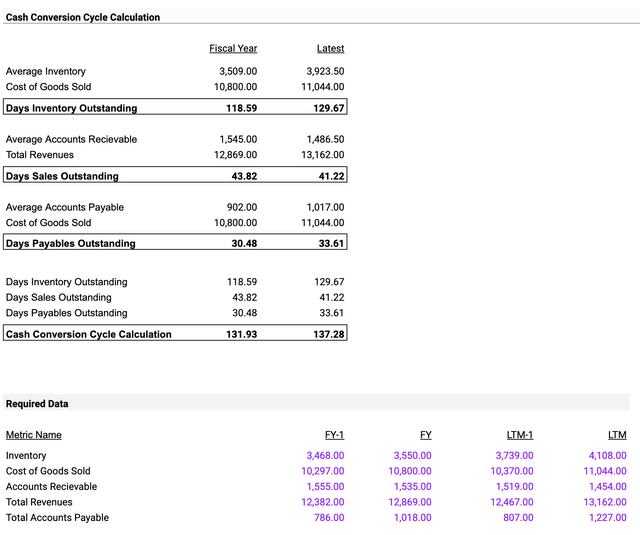Select the Average Accounts Recievable value 1,545.00
The image size is (640, 535).
pos(238,139)
